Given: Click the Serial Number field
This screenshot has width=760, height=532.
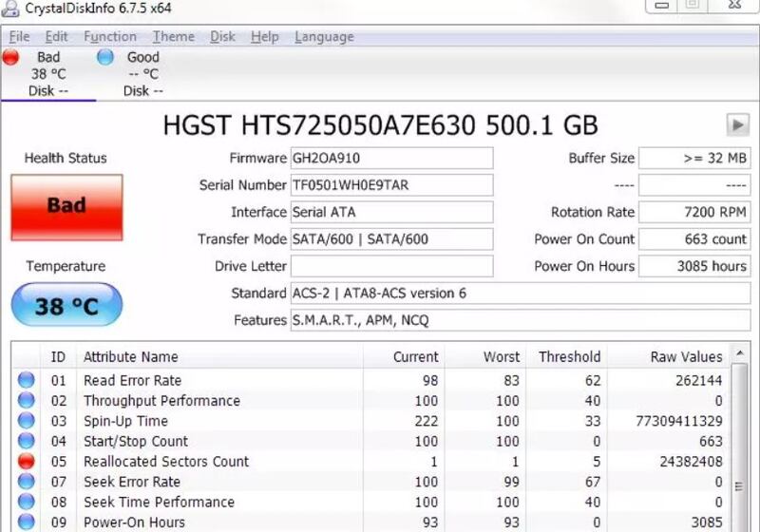Looking at the screenshot, I should click(391, 185).
